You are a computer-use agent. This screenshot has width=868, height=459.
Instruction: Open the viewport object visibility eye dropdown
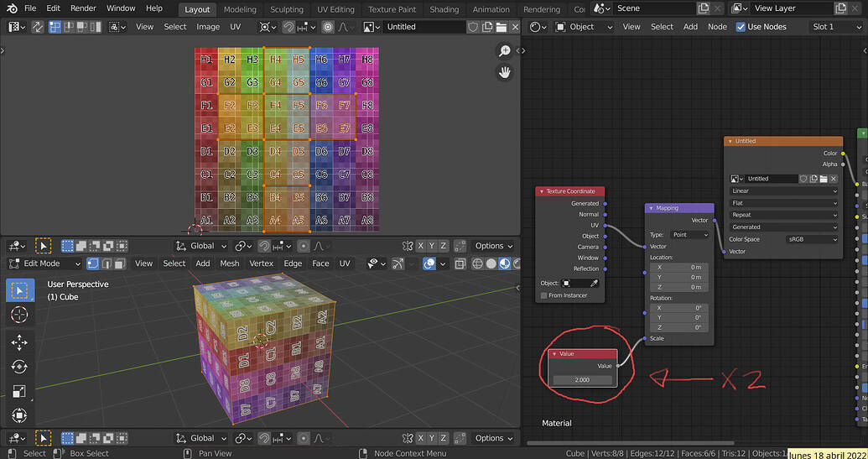tap(377, 263)
